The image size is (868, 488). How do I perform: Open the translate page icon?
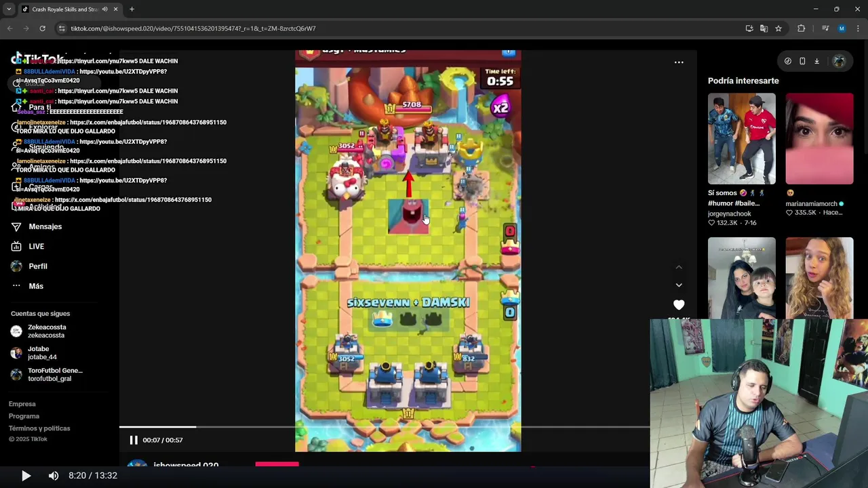[x=764, y=28]
